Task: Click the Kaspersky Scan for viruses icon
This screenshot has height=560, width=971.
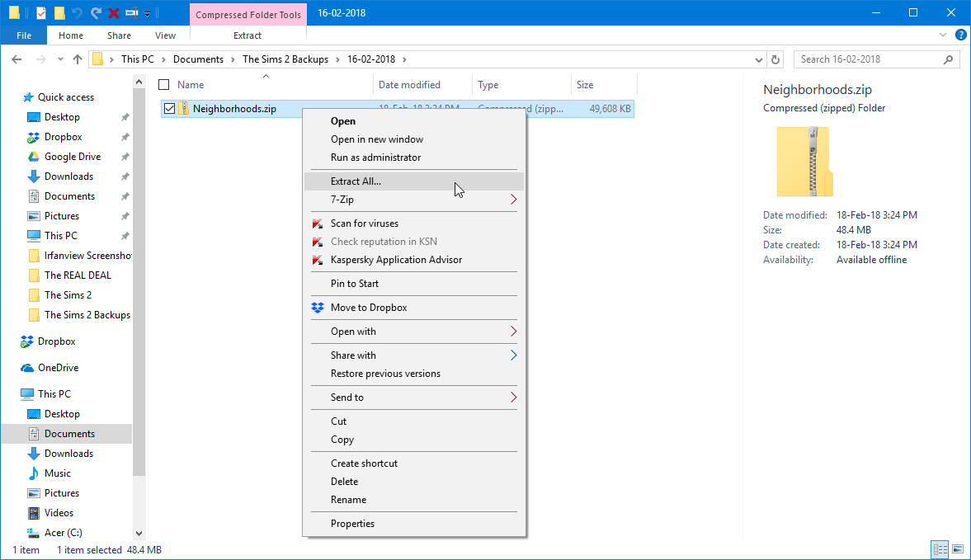Action: tap(318, 224)
